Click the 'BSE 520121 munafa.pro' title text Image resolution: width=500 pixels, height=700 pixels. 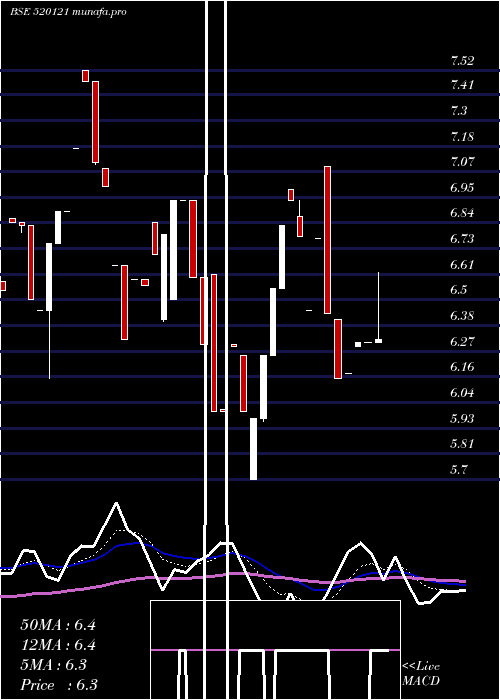[68, 12]
